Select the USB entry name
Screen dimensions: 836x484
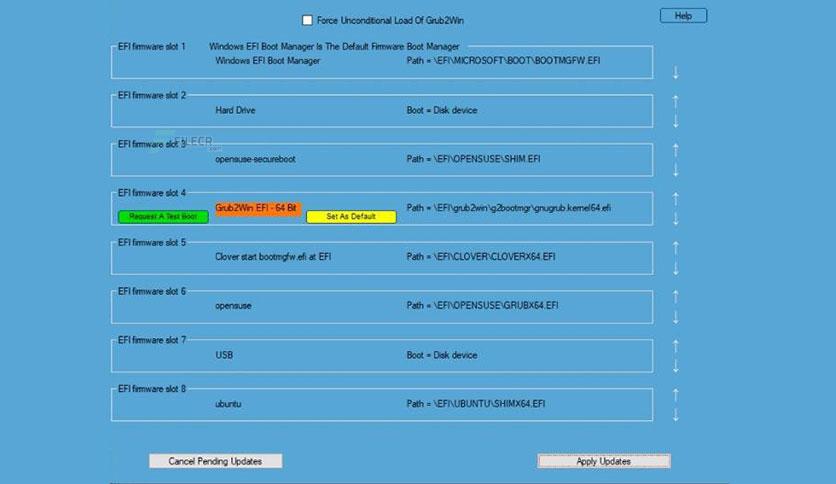pyautogui.click(x=224, y=355)
